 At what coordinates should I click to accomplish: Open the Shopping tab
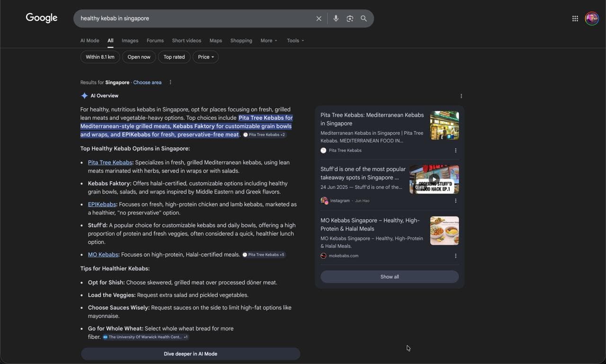(x=241, y=41)
